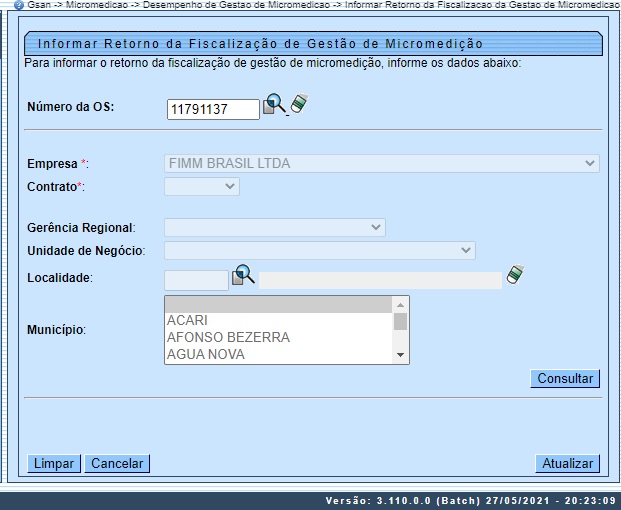Click the Município list scroll up arrow

pyautogui.click(x=400, y=304)
